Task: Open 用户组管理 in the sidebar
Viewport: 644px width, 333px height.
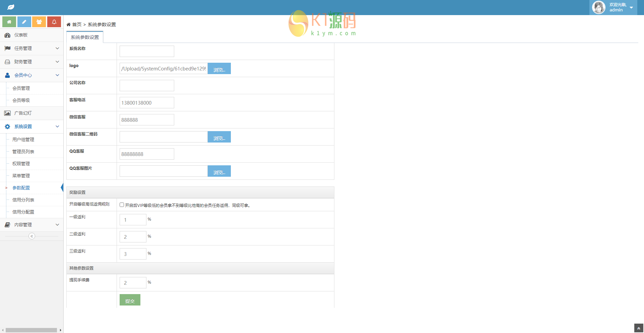Action: point(23,140)
